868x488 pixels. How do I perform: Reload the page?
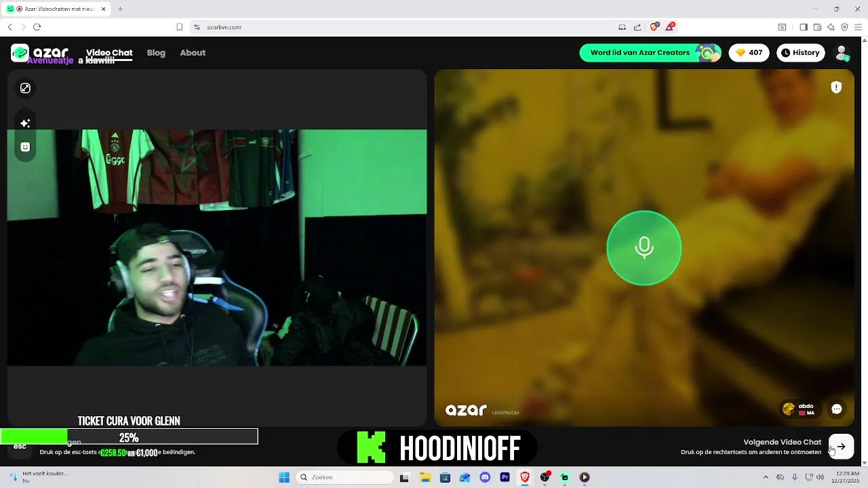tap(37, 27)
